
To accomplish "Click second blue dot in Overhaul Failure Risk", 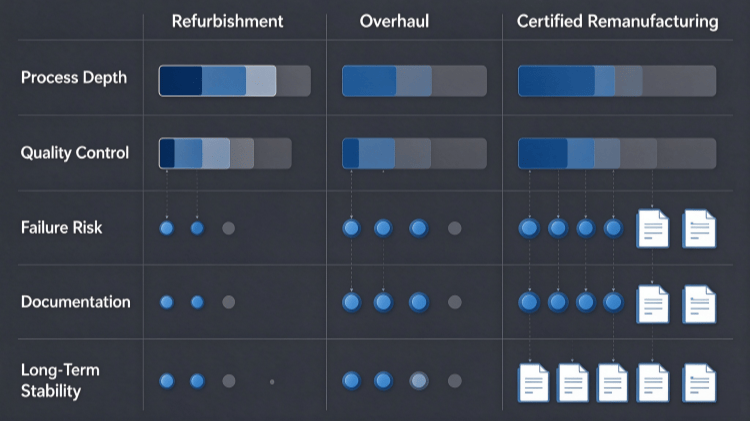I will (x=383, y=228).
